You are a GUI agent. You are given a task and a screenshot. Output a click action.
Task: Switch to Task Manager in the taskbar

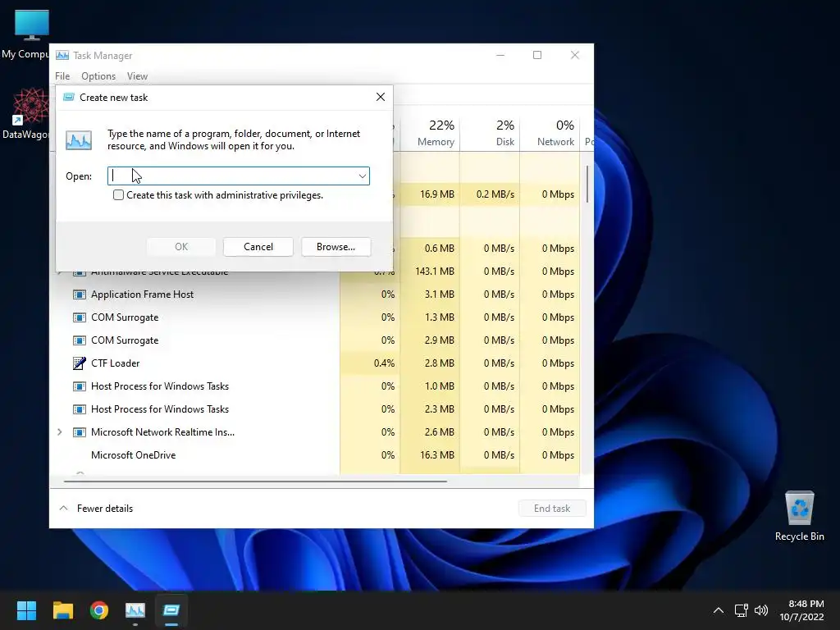pos(135,610)
